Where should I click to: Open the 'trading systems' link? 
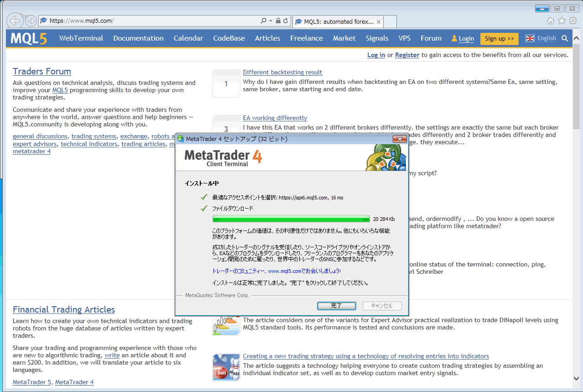click(94, 136)
